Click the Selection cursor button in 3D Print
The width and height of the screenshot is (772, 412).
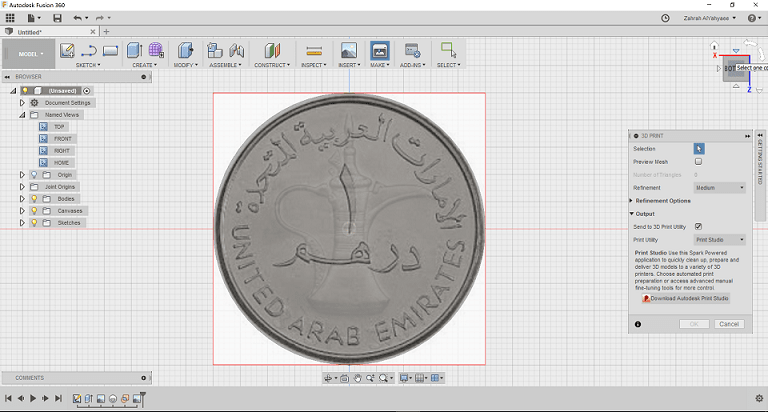tap(699, 149)
